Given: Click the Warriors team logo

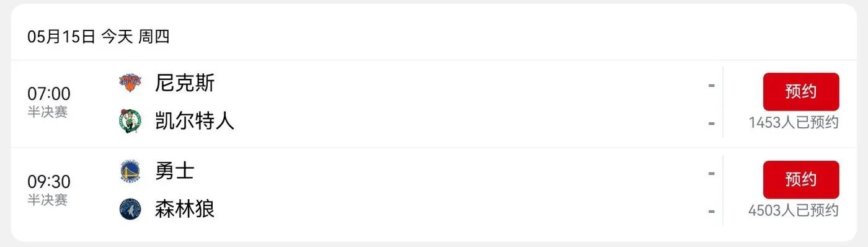Looking at the screenshot, I should coord(130,171).
